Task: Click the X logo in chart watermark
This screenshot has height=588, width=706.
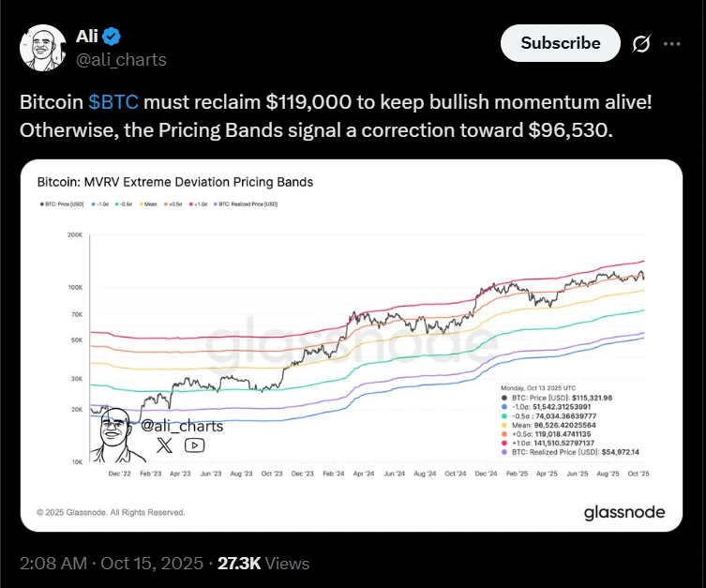Action: pyautogui.click(x=165, y=445)
